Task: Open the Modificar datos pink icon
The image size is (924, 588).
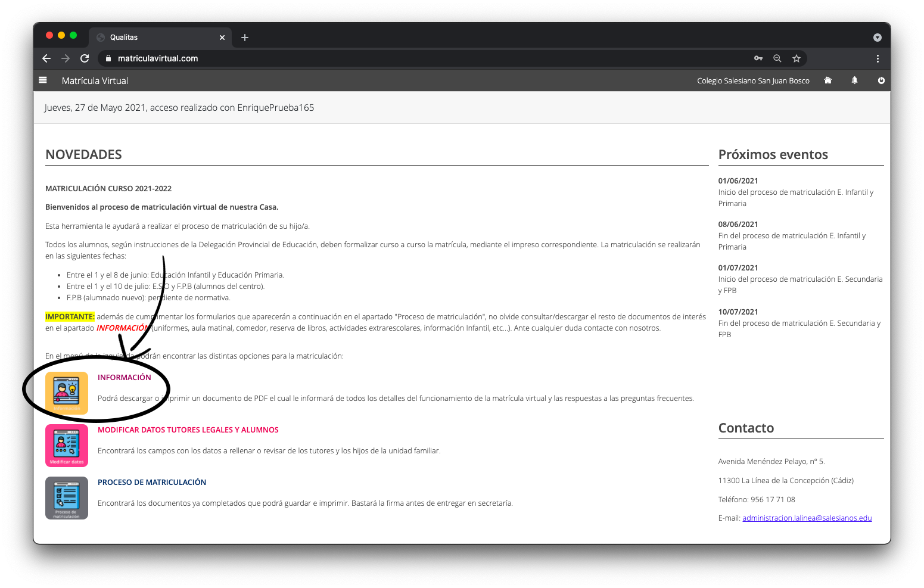Action: coord(67,445)
